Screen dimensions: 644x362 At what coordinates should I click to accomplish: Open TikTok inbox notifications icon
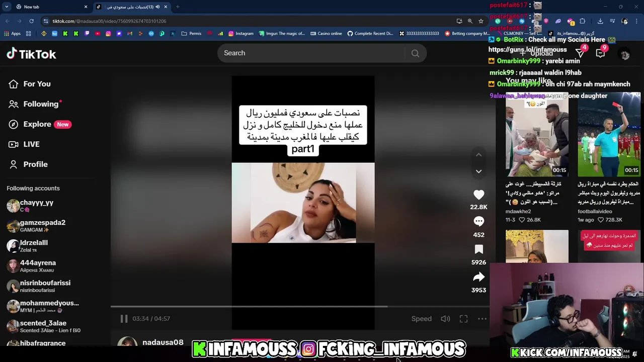(600, 53)
